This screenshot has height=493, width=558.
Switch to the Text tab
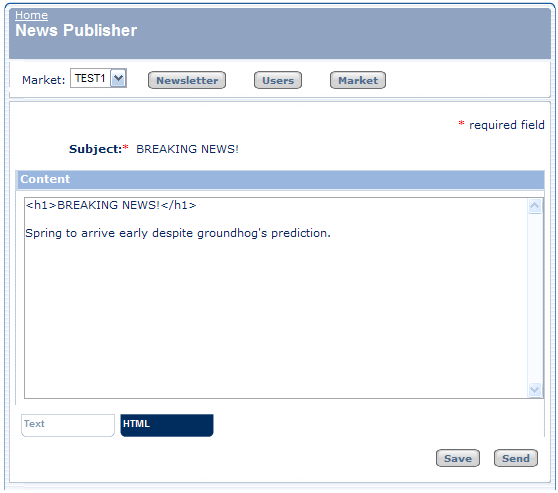68,425
